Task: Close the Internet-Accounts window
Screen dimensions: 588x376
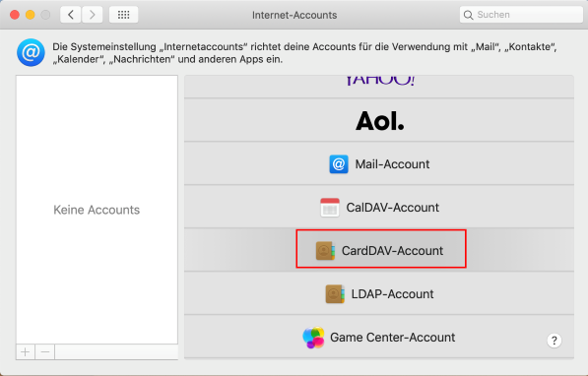Action: pyautogui.click(x=15, y=15)
